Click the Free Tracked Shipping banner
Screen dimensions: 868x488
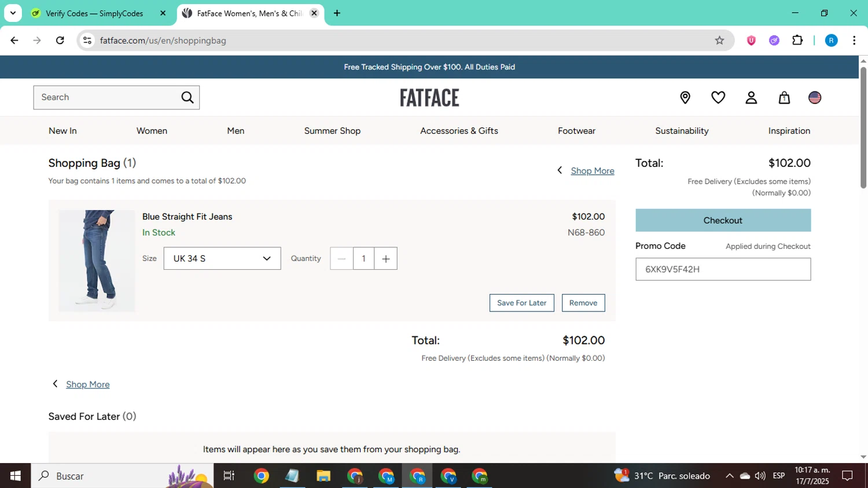429,67
